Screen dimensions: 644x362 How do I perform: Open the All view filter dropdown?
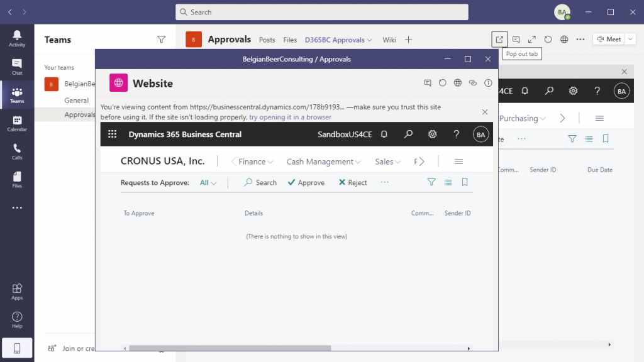(x=208, y=183)
